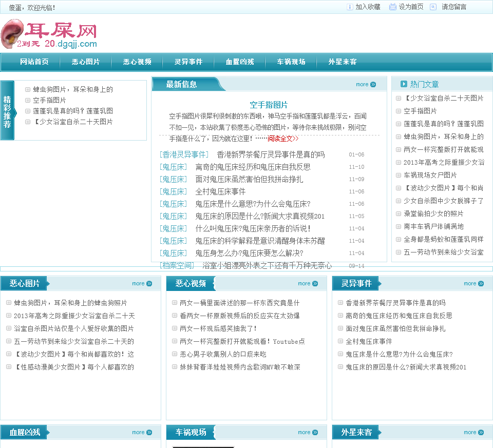493x448 pixels.
Task: Open 全村鬼压床事件 in 最新信息 list
Action: (220, 191)
